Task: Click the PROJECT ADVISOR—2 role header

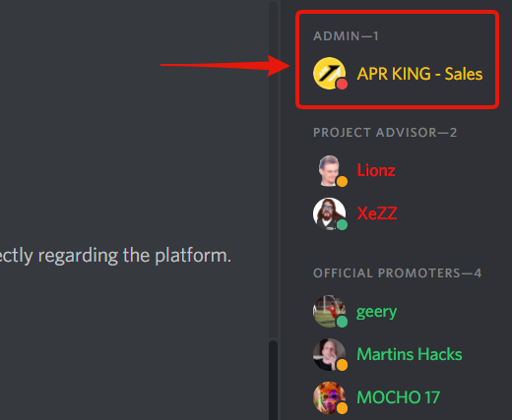Action: click(385, 133)
